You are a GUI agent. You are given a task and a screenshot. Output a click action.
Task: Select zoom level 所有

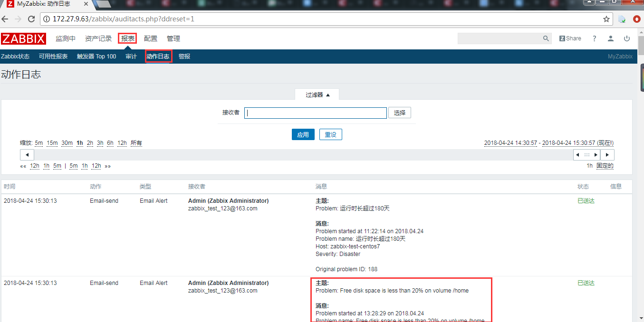tap(136, 143)
